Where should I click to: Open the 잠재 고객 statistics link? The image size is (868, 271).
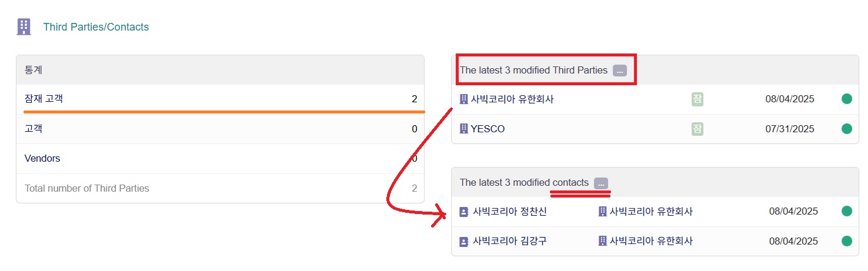pos(44,99)
